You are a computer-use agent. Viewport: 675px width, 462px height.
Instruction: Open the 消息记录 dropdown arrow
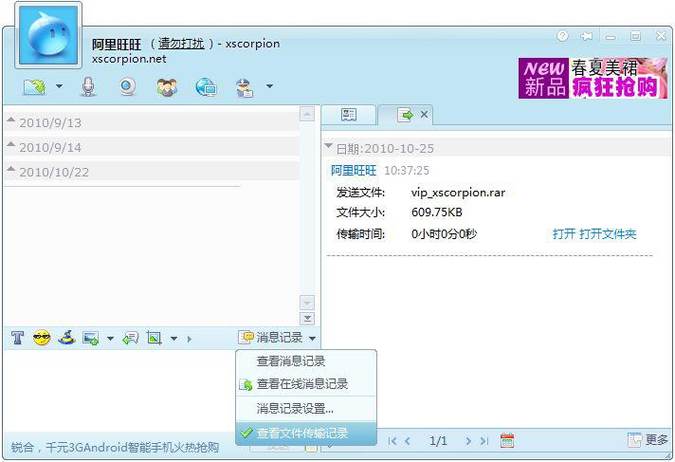312,338
